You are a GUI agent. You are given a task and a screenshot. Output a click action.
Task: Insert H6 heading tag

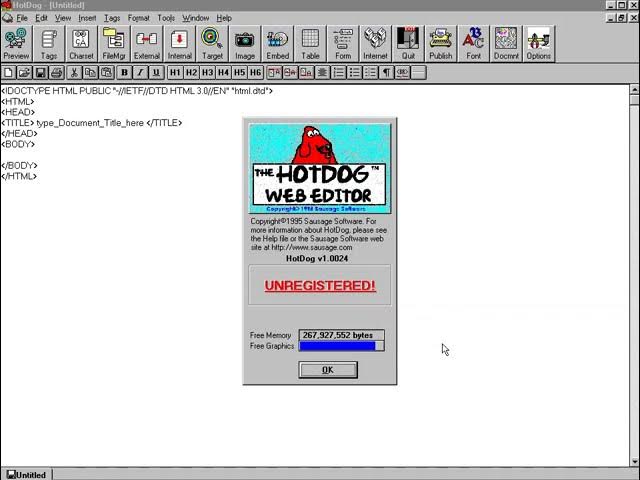(x=256, y=73)
